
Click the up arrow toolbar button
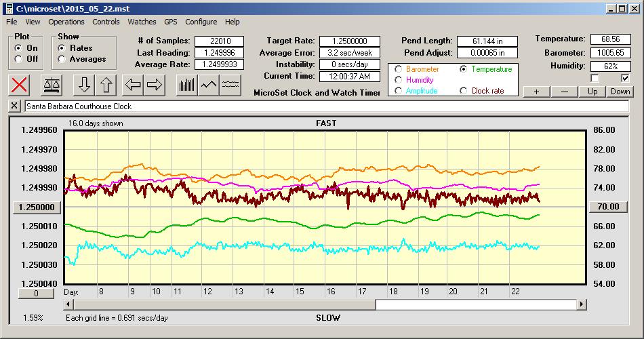point(106,85)
